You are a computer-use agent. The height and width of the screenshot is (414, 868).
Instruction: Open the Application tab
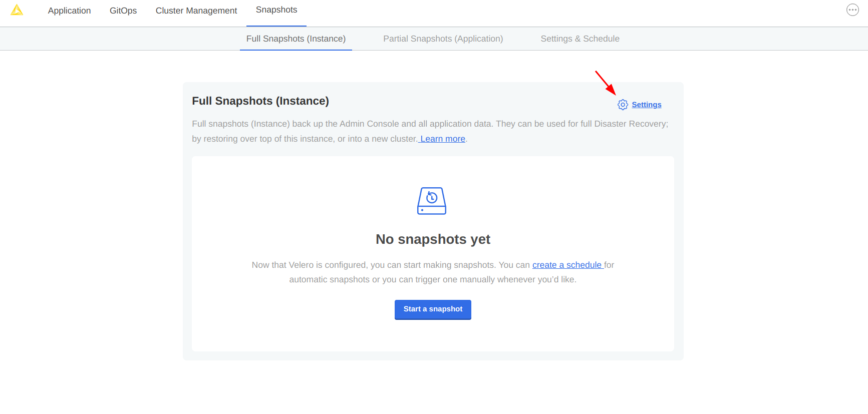(69, 11)
